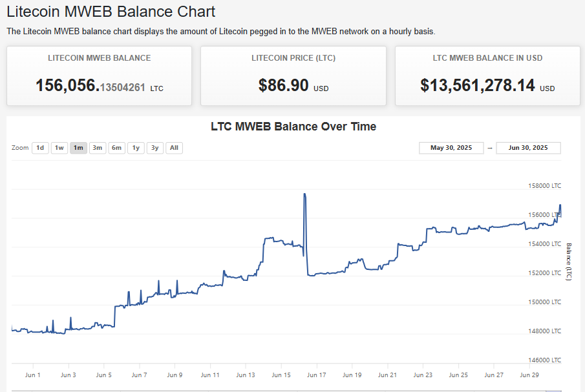Select the 6m zoom range
585x392 pixels.
(x=117, y=148)
